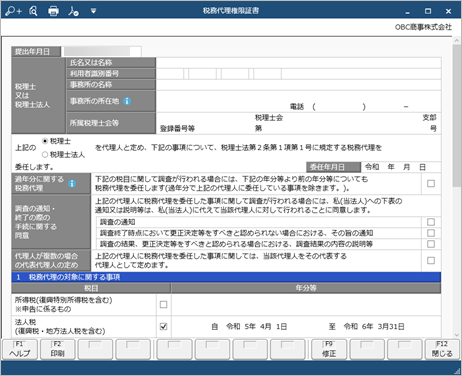Viewport: 462px width, 376px height.
Task: Click the 年分等 column header
Action: coord(306,288)
